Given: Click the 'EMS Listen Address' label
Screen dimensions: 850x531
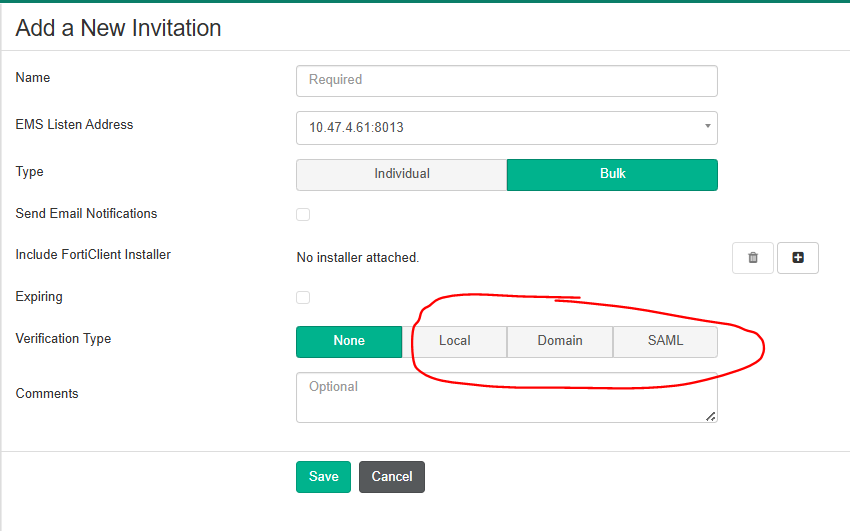Looking at the screenshot, I should [x=74, y=125].
